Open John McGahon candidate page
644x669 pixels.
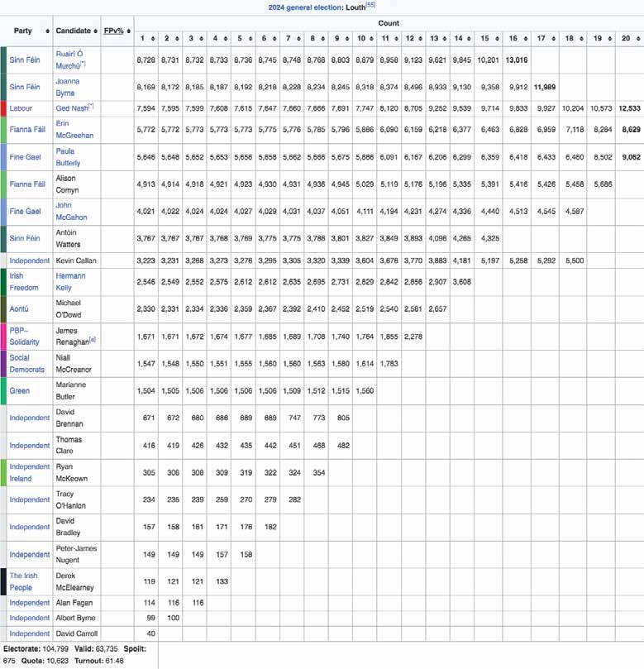coord(71,211)
